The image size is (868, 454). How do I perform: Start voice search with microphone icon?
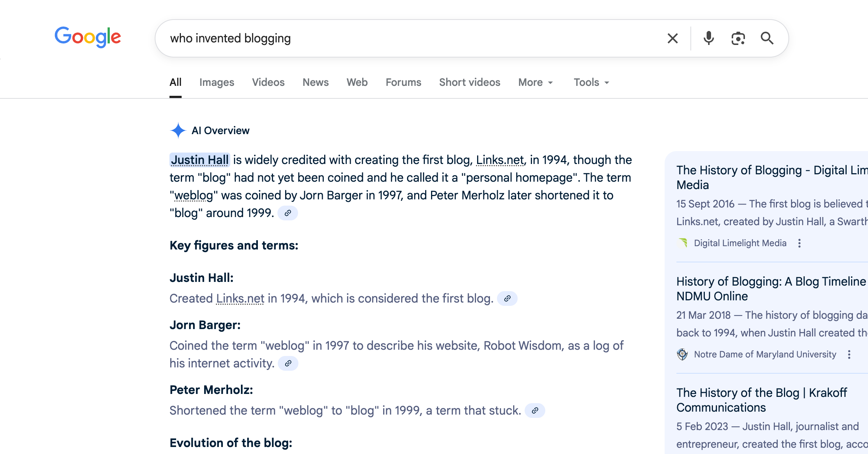[708, 38]
